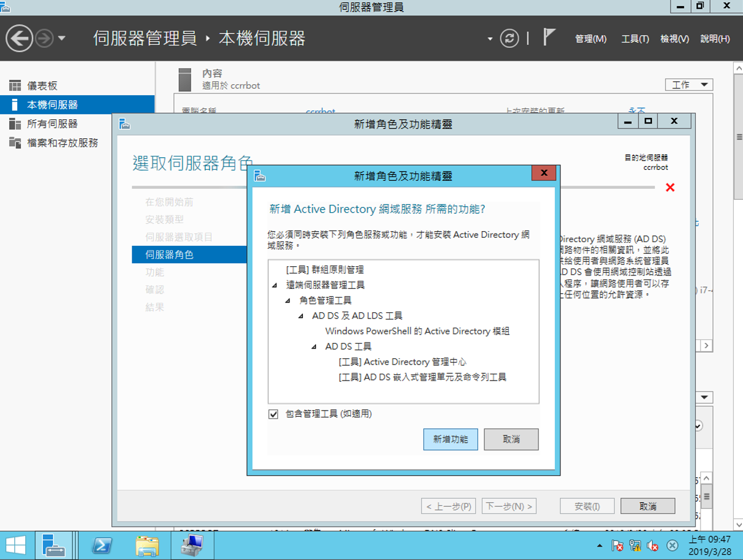Collapse the AD DS 工具 tree node
This screenshot has height=560, width=743.
tap(313, 347)
